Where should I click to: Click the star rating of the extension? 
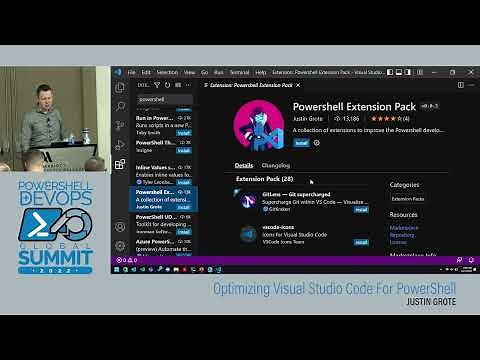[x=390, y=118]
